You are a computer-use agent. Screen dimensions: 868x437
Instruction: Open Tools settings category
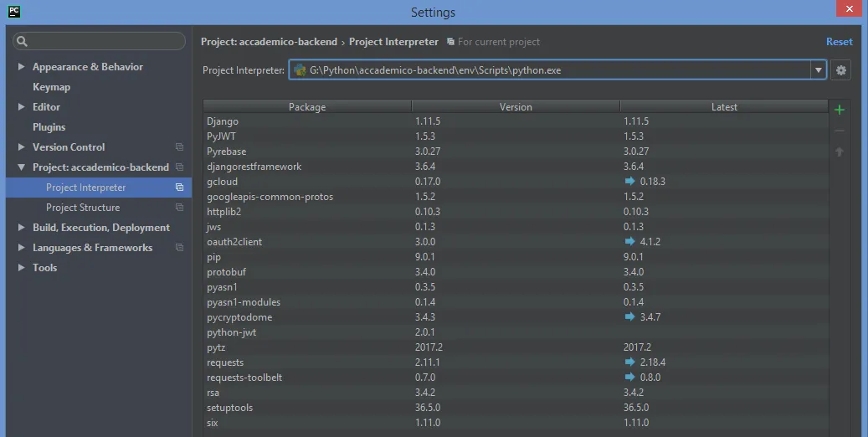[x=45, y=268]
